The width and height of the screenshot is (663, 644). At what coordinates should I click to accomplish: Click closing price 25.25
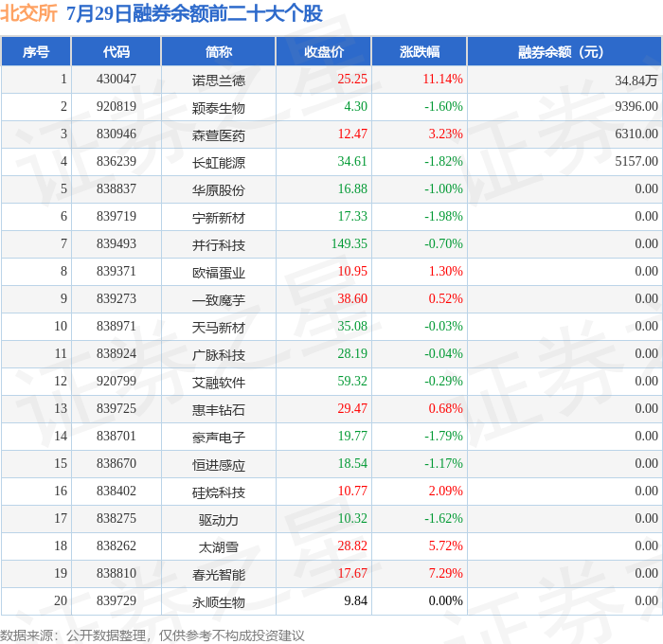click(352, 79)
